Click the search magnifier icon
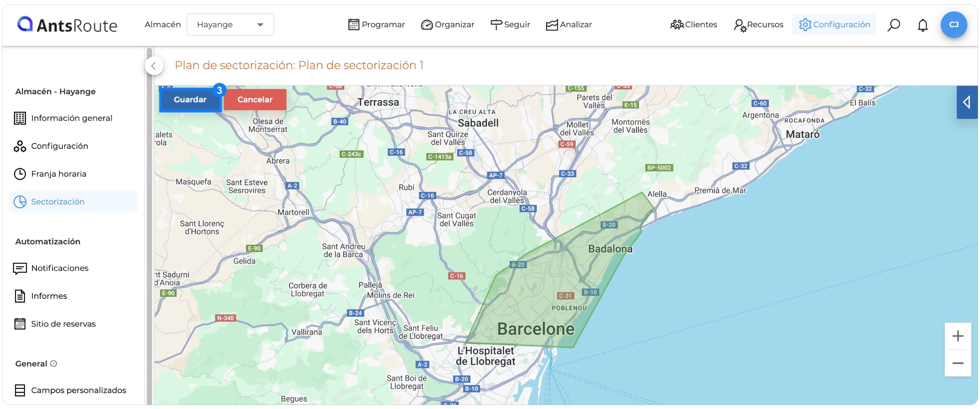Screen dimensions: 980x409 tap(894, 25)
